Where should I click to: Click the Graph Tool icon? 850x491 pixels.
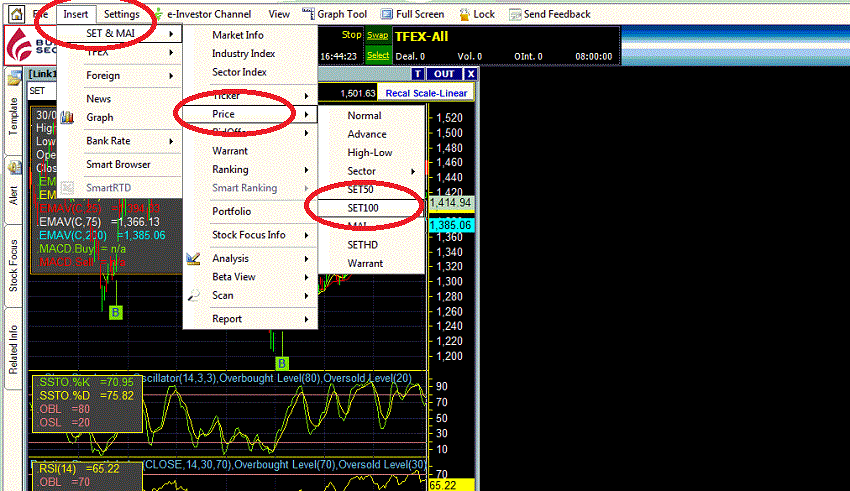pyautogui.click(x=308, y=14)
